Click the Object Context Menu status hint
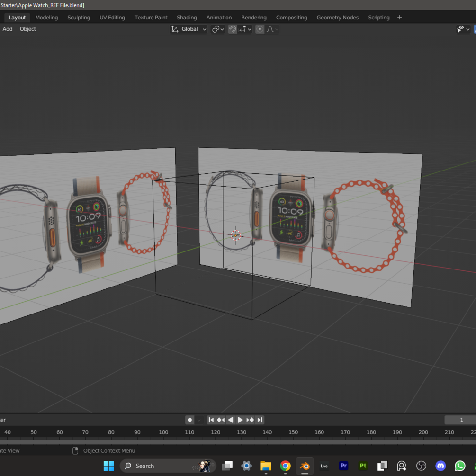Viewport: 476px width, 476px height. pos(104,451)
